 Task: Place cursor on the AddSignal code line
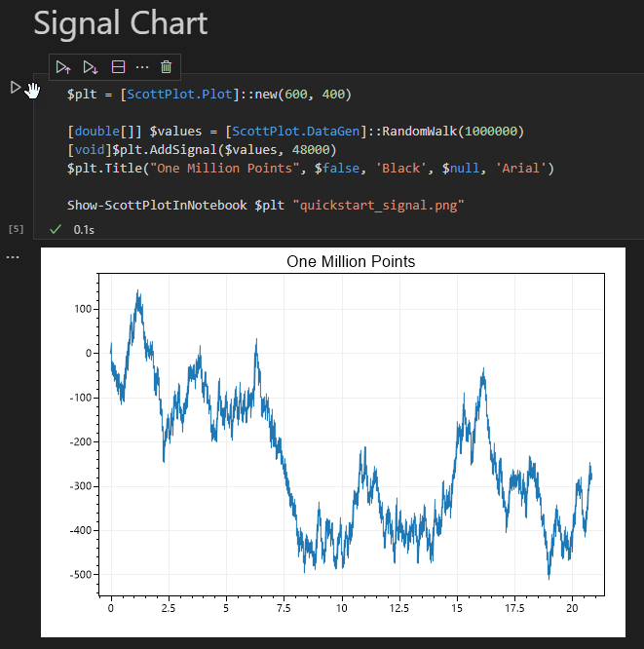pos(202,150)
